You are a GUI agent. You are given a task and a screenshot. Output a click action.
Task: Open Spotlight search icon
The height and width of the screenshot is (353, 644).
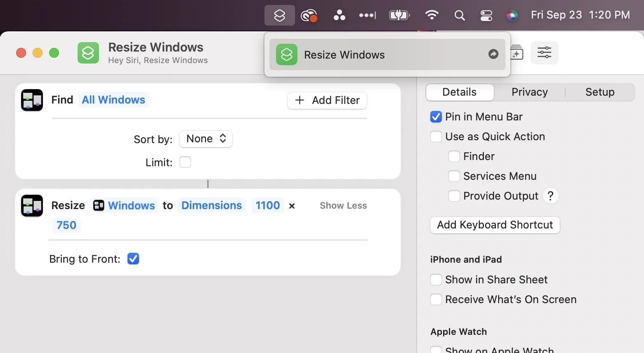(x=460, y=16)
